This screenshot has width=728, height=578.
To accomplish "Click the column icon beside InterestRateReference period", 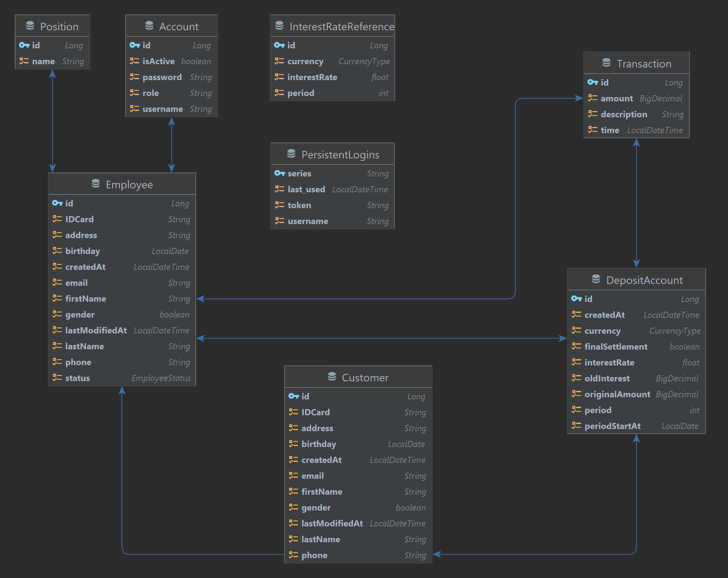I will [x=279, y=93].
